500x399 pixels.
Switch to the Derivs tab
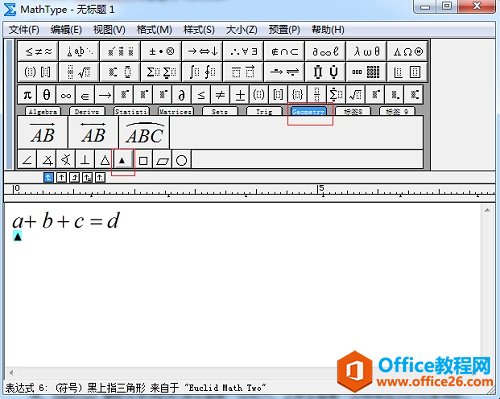(x=87, y=111)
